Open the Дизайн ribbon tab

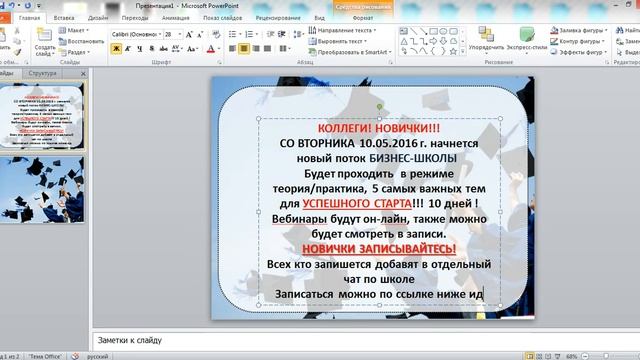(98, 18)
